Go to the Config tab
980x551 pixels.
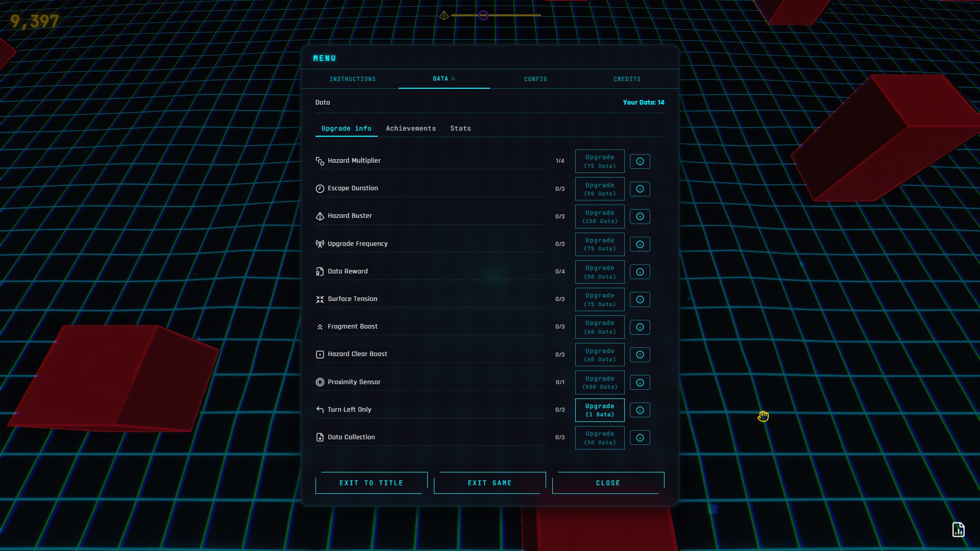(535, 79)
